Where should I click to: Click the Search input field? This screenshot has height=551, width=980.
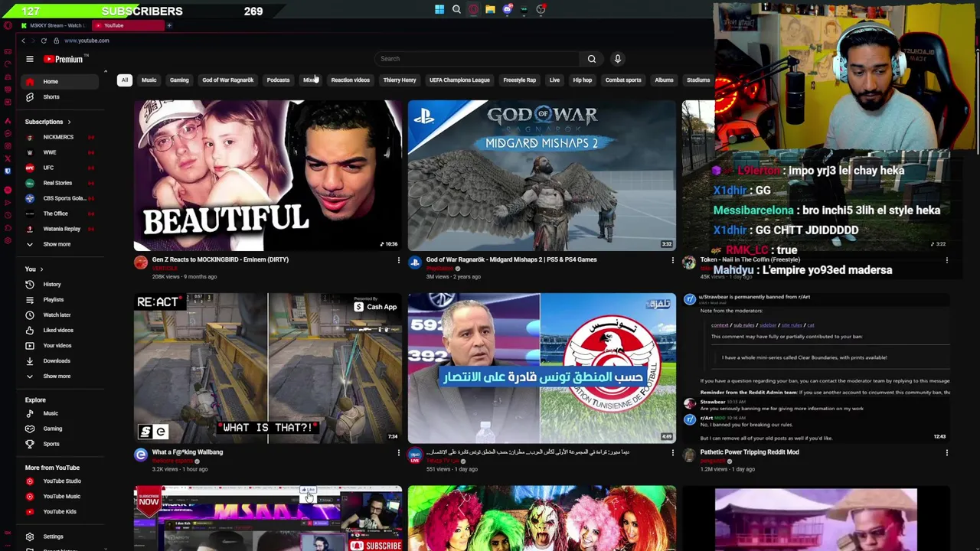tap(479, 59)
